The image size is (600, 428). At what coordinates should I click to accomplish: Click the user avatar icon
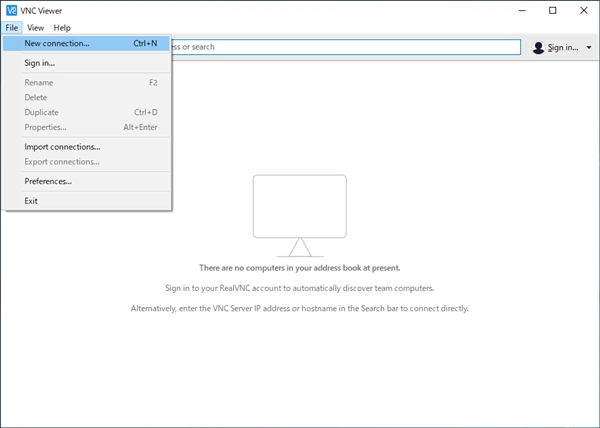538,47
